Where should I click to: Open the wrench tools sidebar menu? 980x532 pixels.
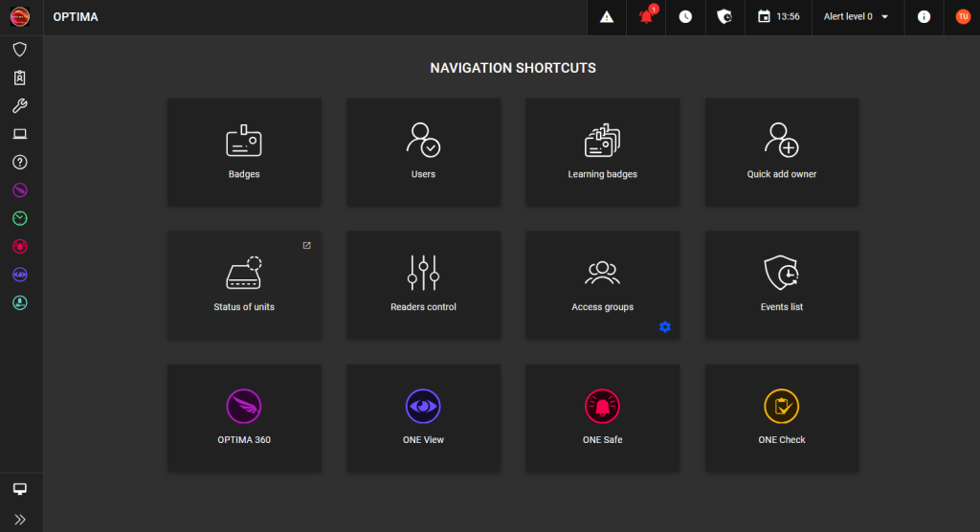[20, 106]
